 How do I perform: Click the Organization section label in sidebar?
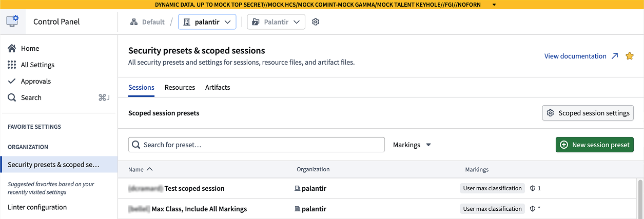point(28,147)
